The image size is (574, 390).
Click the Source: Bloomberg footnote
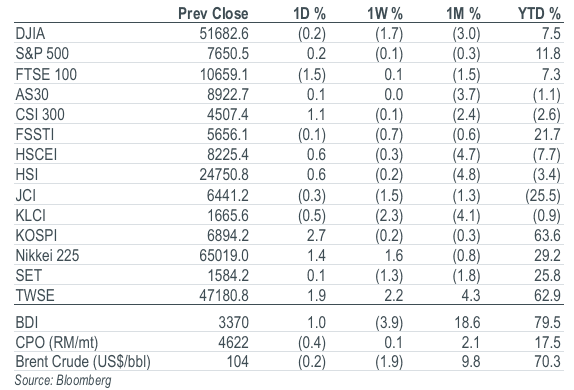point(63,380)
